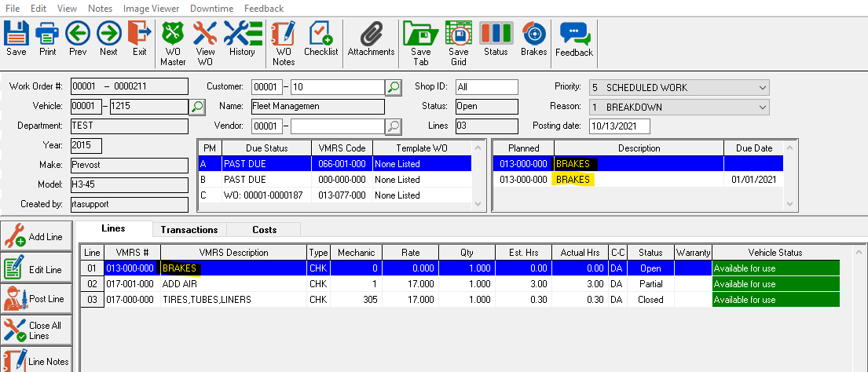This screenshot has height=372, width=868.
Task: Click the Save toolbar icon
Action: tap(16, 38)
